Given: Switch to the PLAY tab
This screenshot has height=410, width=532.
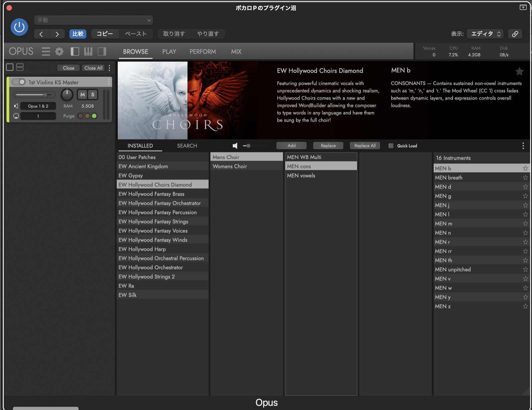Looking at the screenshot, I should [169, 52].
